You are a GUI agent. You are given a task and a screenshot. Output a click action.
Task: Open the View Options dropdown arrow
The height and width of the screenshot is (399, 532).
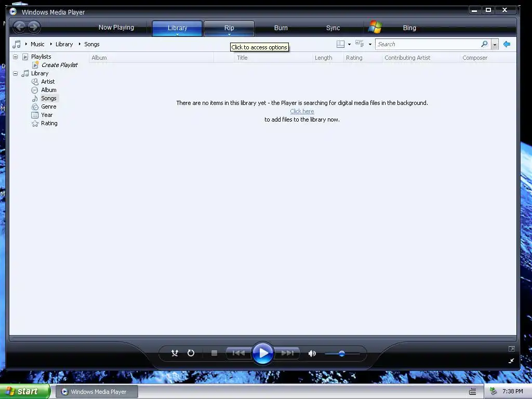[370, 45]
